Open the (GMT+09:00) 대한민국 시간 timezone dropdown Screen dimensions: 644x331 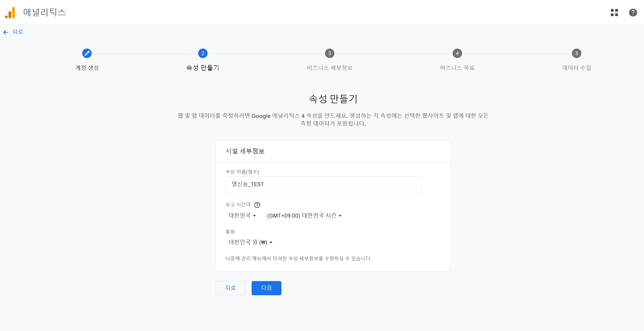click(304, 216)
